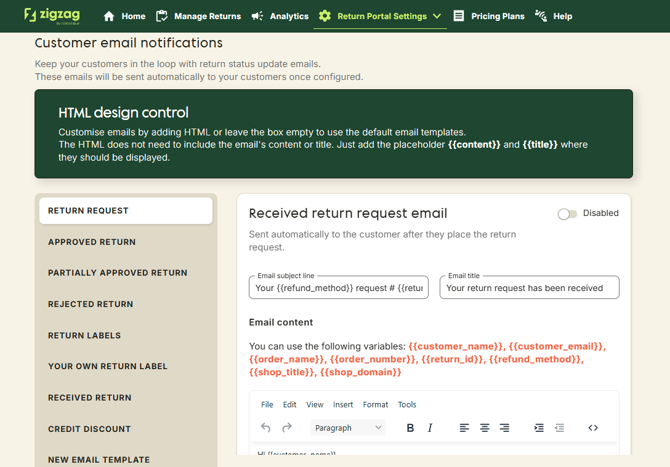Redo the last editor change
Screen dimensions: 670x467
(287, 427)
